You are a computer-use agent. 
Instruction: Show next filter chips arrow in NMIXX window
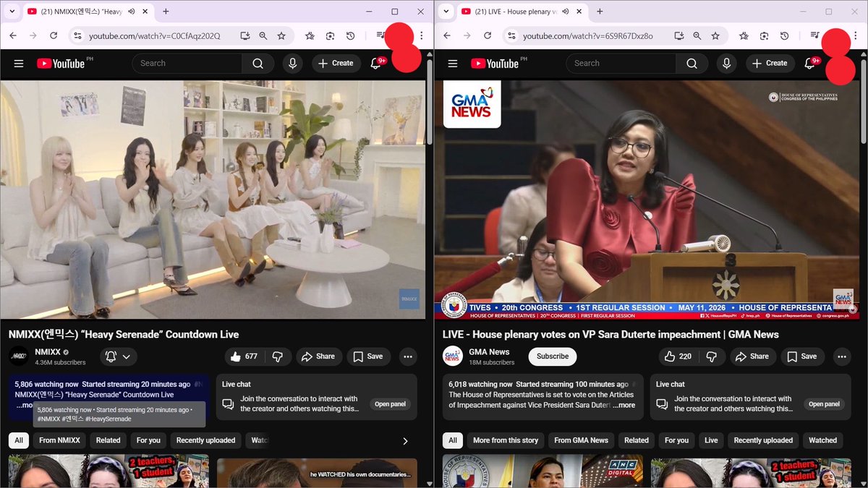tap(405, 441)
